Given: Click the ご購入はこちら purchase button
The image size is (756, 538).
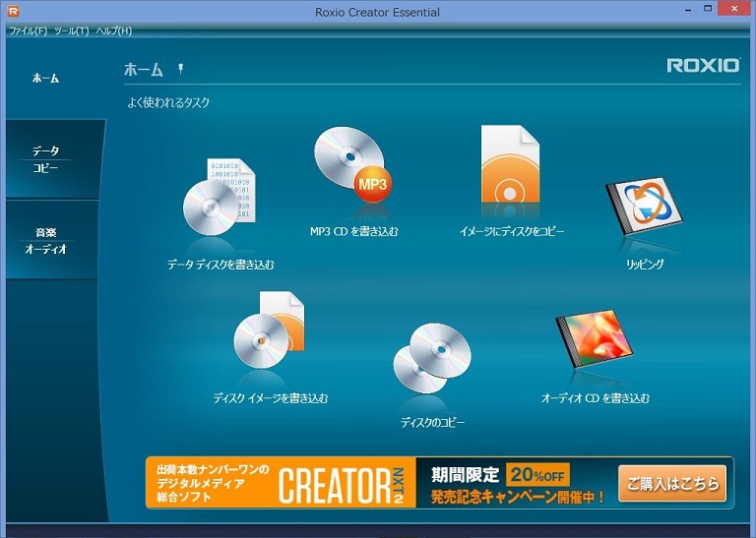Looking at the screenshot, I should [672, 483].
